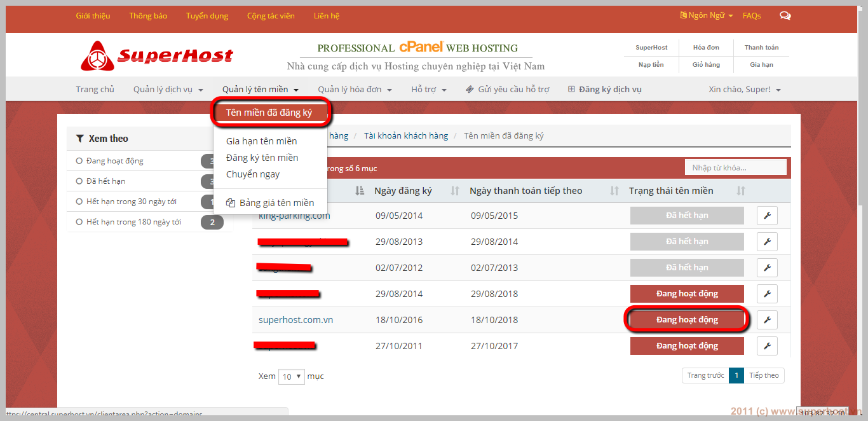This screenshot has width=868, height=421.
Task: Sort the table by the domain name column icon
Action: [x=360, y=191]
